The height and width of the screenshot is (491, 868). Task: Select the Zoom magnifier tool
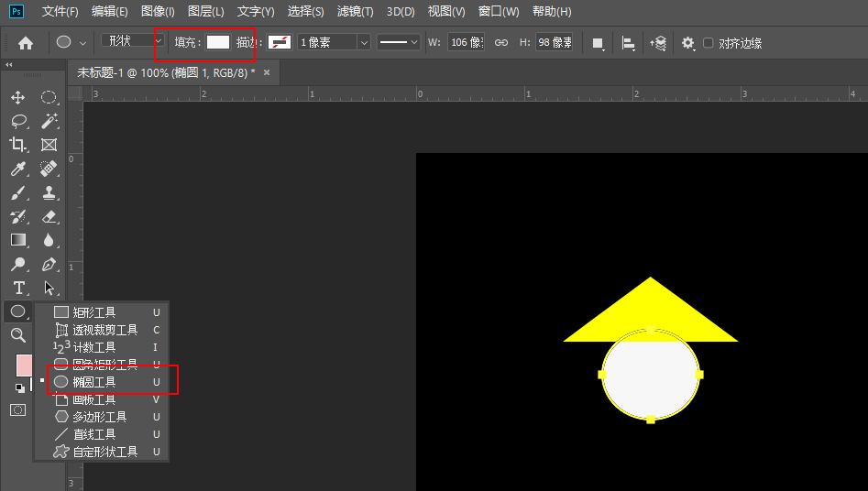pos(17,336)
